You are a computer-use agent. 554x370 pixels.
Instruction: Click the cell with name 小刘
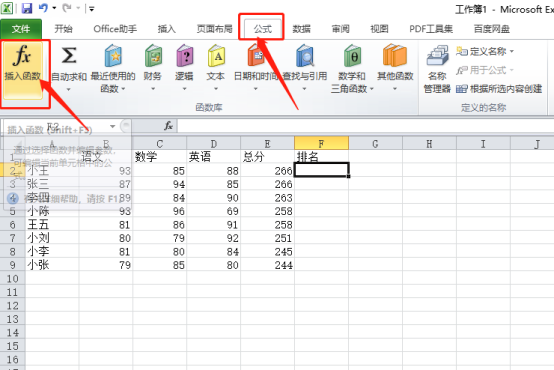(x=52, y=238)
